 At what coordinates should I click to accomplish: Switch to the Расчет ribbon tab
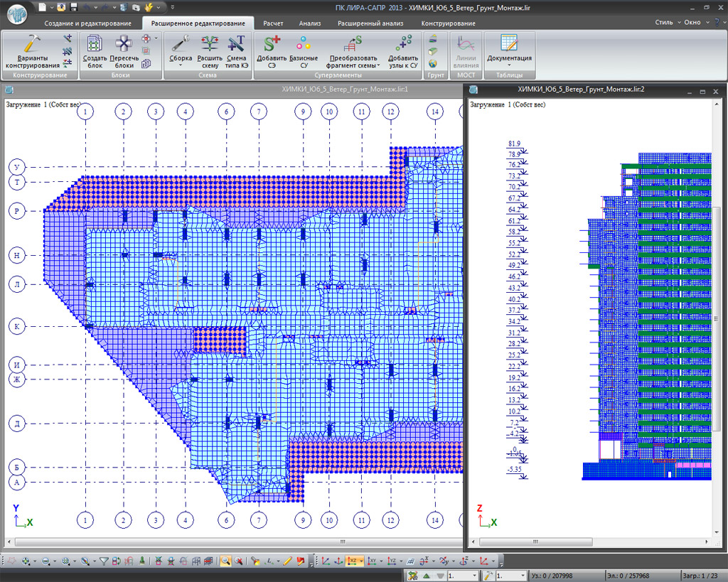coord(273,23)
